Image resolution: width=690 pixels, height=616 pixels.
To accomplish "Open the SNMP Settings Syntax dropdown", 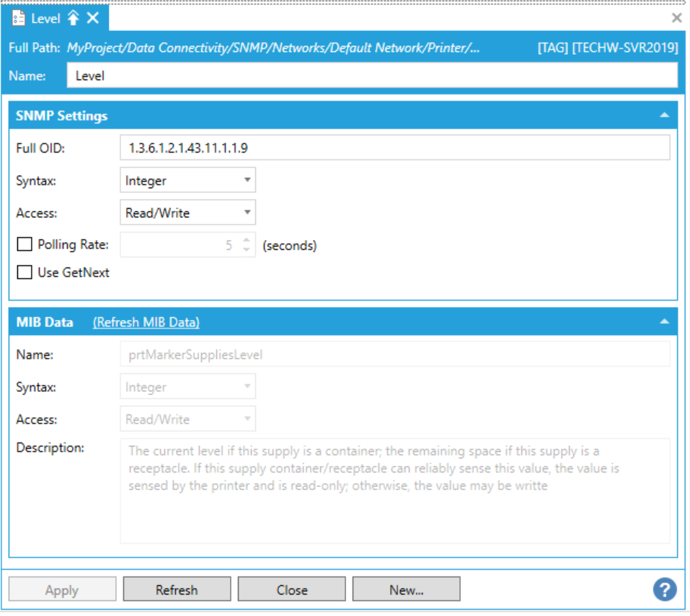I will (187, 181).
